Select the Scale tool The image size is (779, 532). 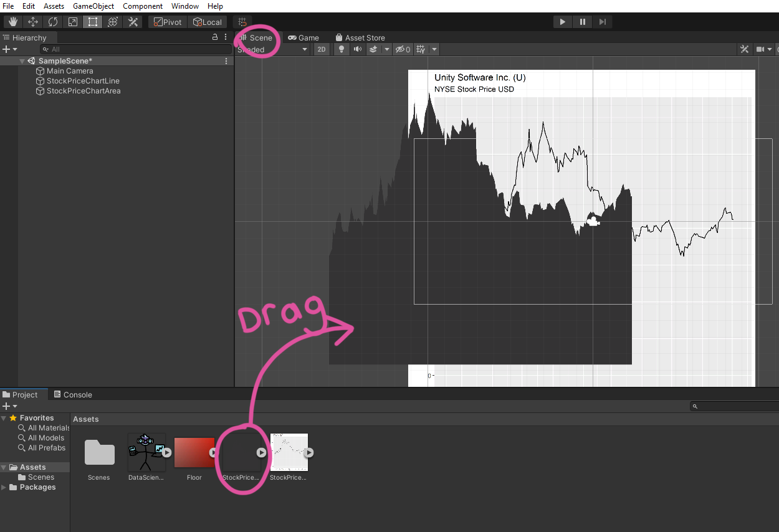click(x=73, y=22)
